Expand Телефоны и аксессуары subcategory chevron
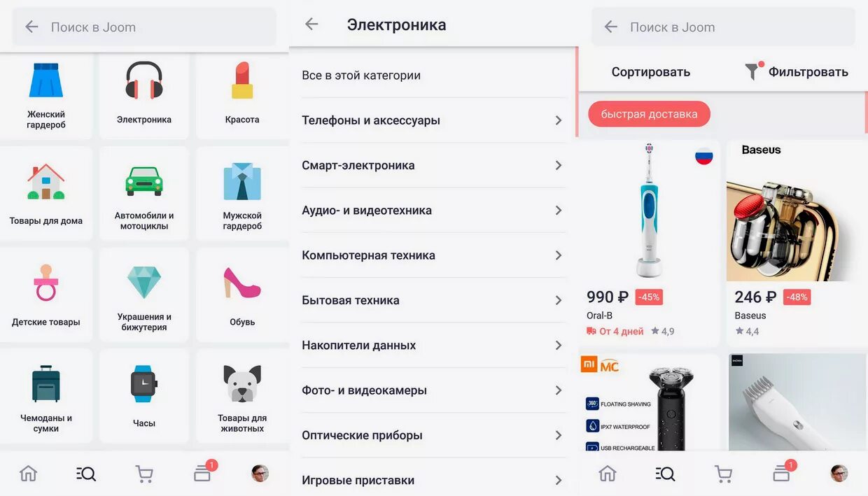 click(559, 120)
